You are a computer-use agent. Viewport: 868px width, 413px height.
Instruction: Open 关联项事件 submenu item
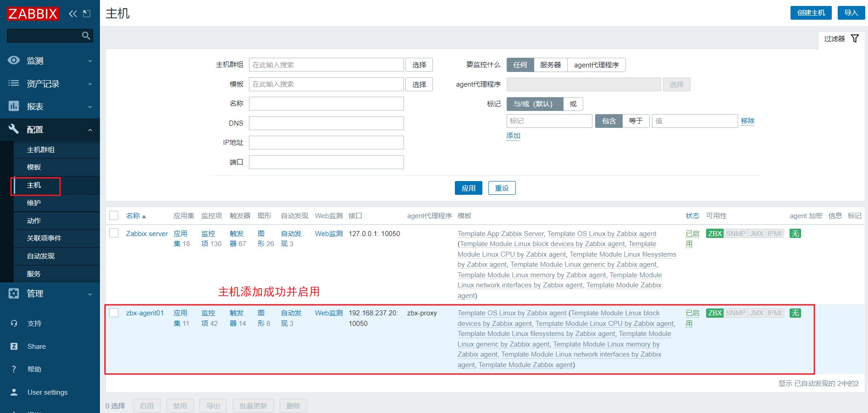coord(57,238)
